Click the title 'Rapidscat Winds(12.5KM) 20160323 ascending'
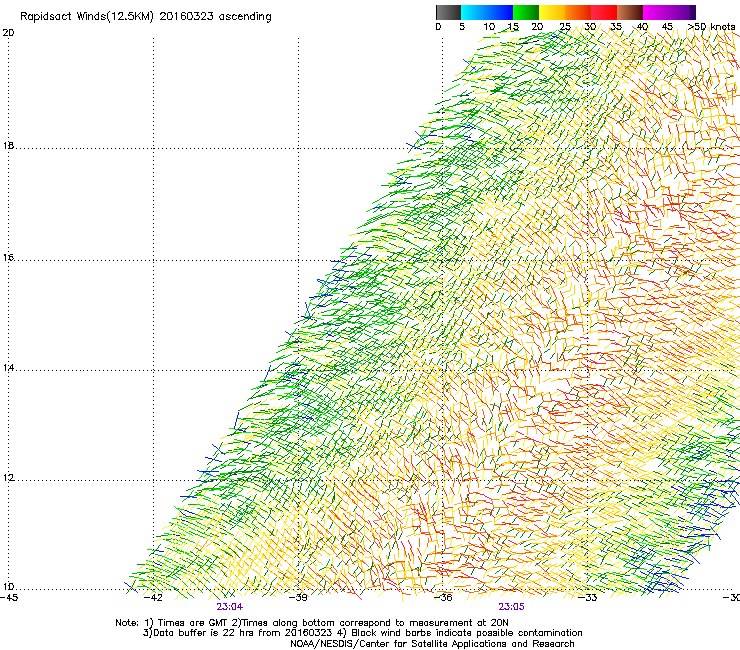Viewport: 740px width, 650px height. tap(146, 17)
